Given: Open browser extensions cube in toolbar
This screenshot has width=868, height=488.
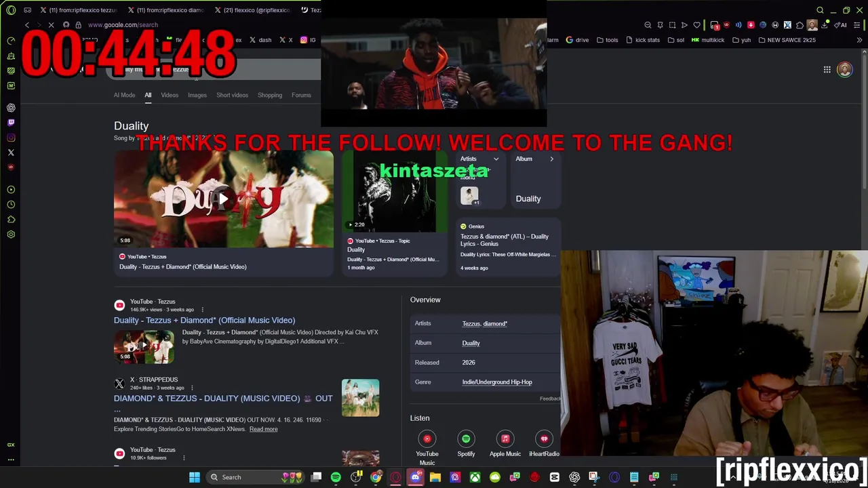Looking at the screenshot, I should point(800,25).
